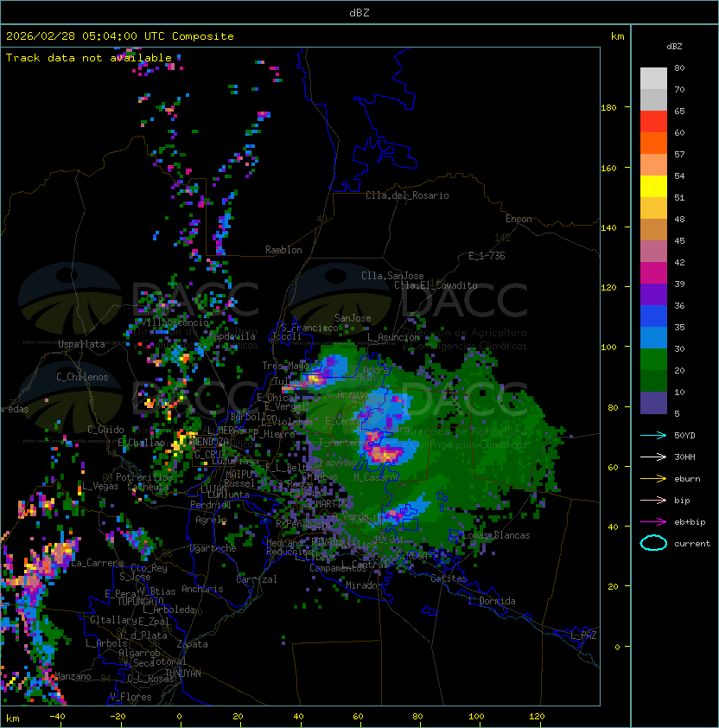Select the orange 57-60 dBZ legend swatch
Screen dimensions: 719x728
point(653,144)
